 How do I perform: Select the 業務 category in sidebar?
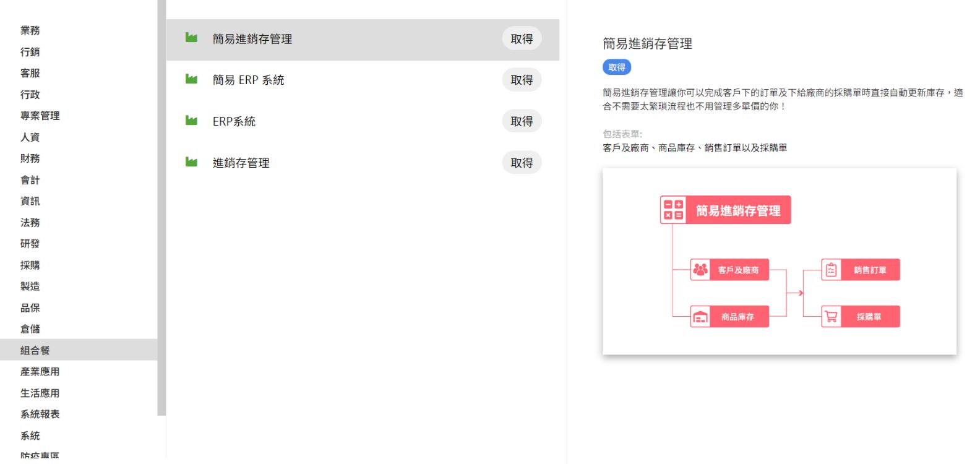coord(30,30)
